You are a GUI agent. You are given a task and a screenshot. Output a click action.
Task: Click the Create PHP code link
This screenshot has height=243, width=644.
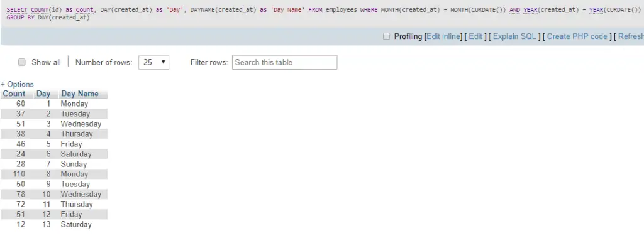tap(577, 36)
